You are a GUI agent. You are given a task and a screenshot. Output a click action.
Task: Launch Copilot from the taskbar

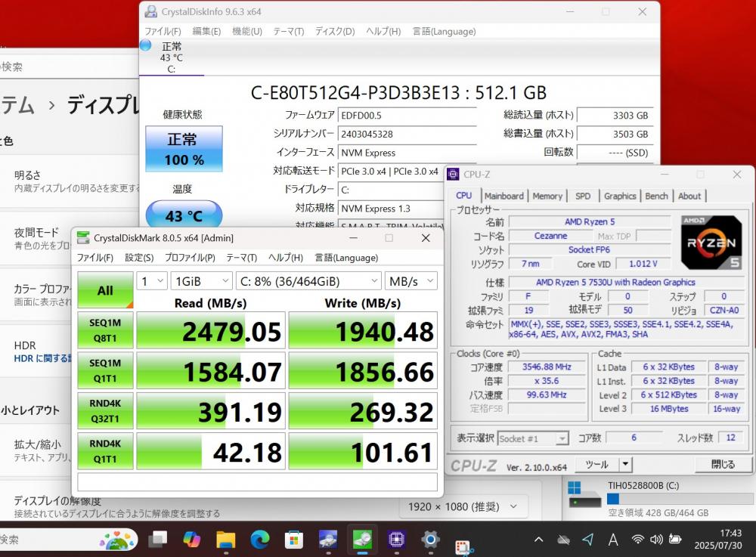coord(192,539)
